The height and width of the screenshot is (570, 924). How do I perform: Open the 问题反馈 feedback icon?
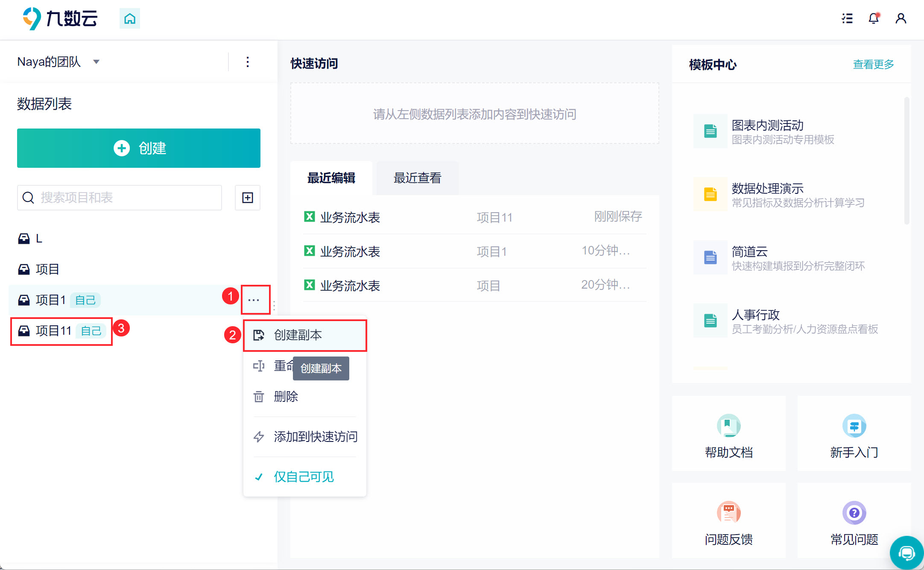728,512
